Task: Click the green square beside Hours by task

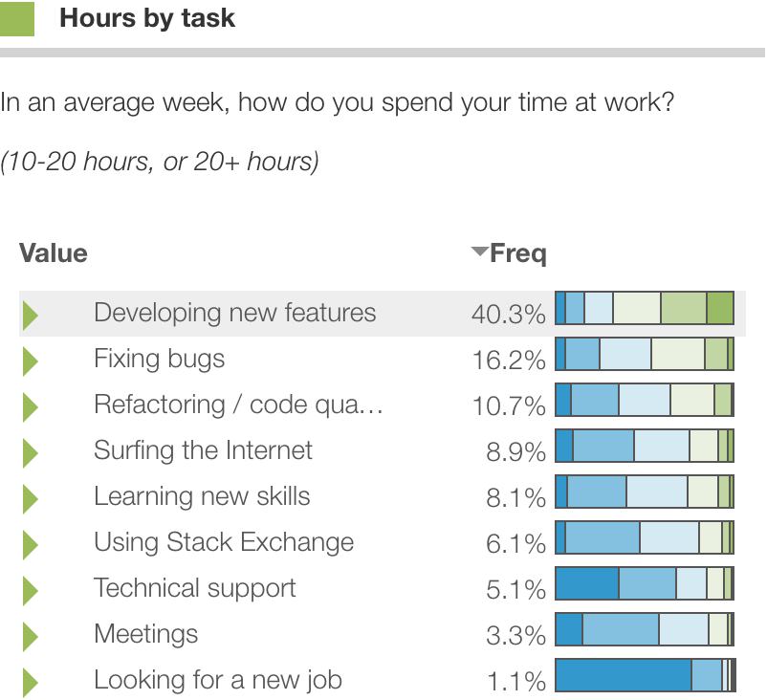Action: tap(16, 18)
